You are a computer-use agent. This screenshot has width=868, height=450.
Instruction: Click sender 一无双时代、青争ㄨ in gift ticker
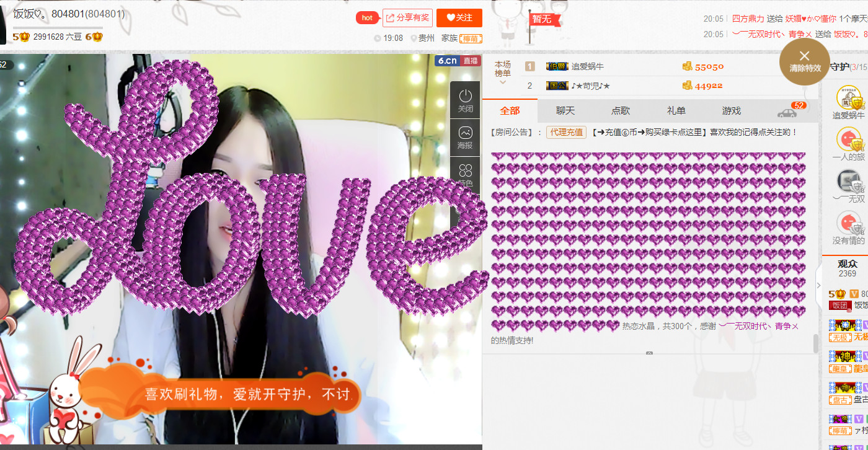[772, 34]
